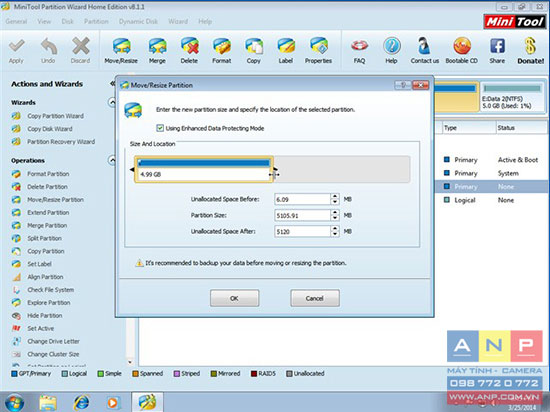550x412 pixels.
Task: Collapse the Actions and Wizards panel
Action: coord(112,83)
